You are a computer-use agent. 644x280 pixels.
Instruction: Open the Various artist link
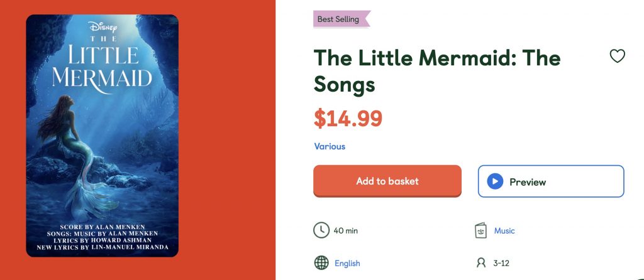click(330, 146)
